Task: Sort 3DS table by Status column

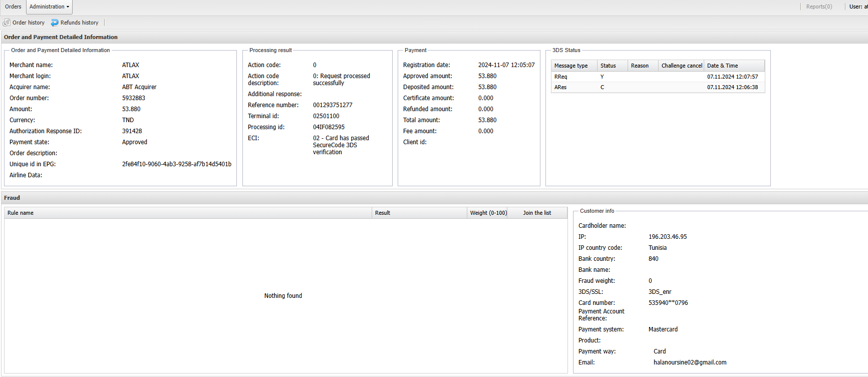Action: 608,66
